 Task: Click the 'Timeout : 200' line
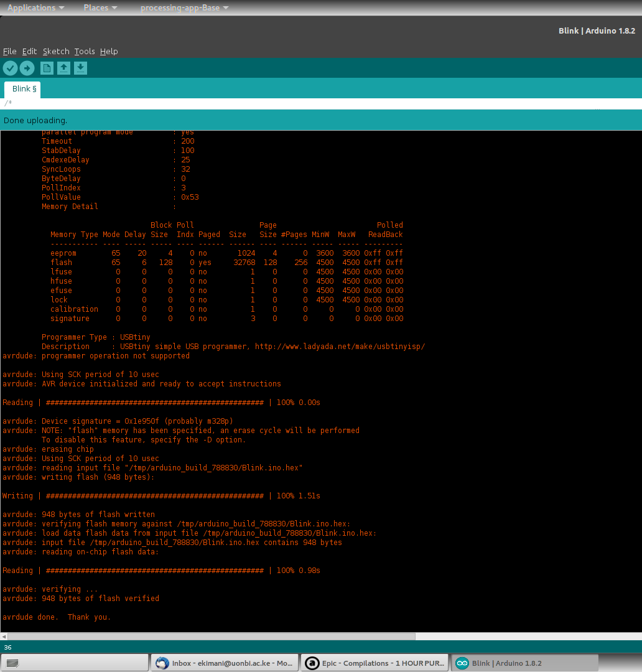coord(118,141)
